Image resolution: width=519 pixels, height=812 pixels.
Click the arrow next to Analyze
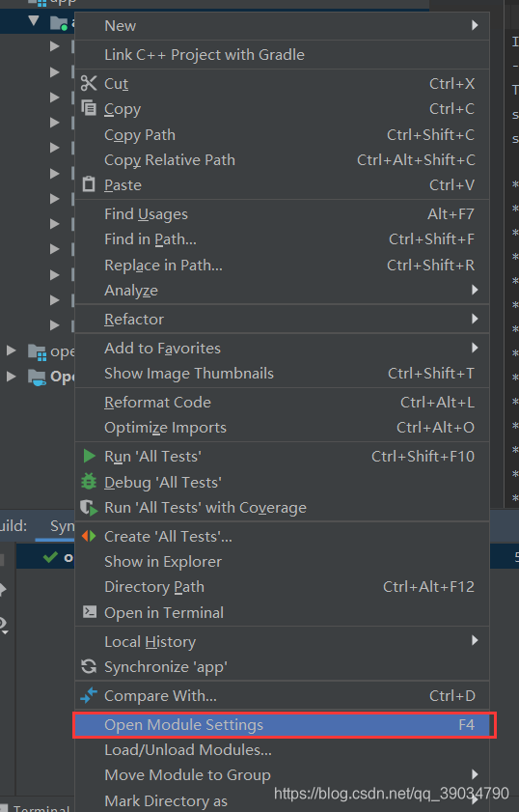pos(475,290)
